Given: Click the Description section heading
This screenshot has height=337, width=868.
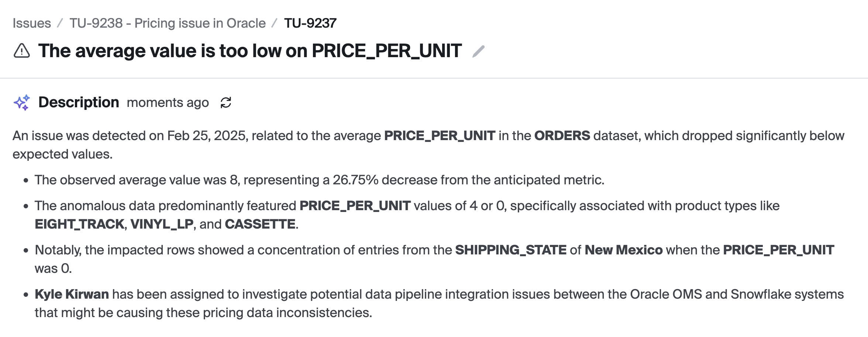Looking at the screenshot, I should coord(79,103).
